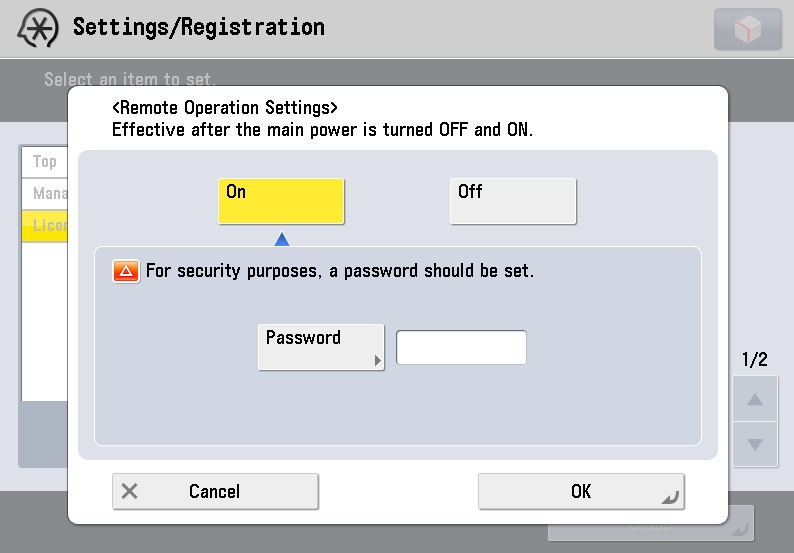Click the 1/2 page indicator
The image size is (794, 553).
754,359
